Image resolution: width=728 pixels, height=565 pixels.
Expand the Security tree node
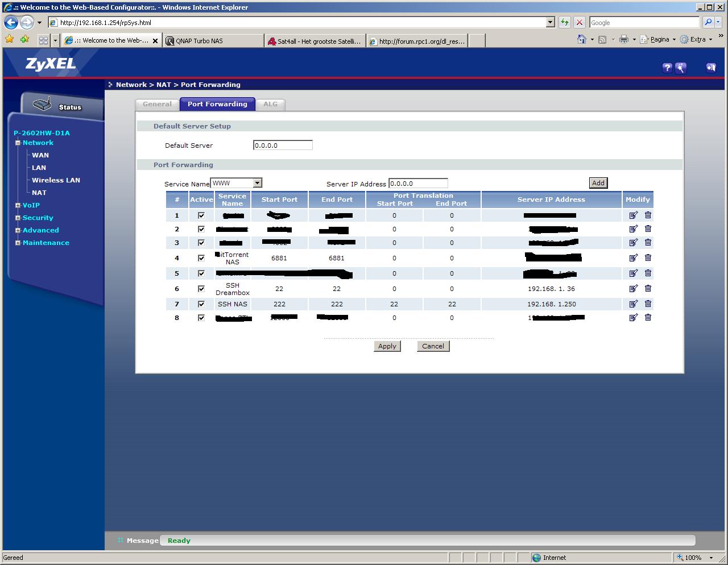click(18, 218)
